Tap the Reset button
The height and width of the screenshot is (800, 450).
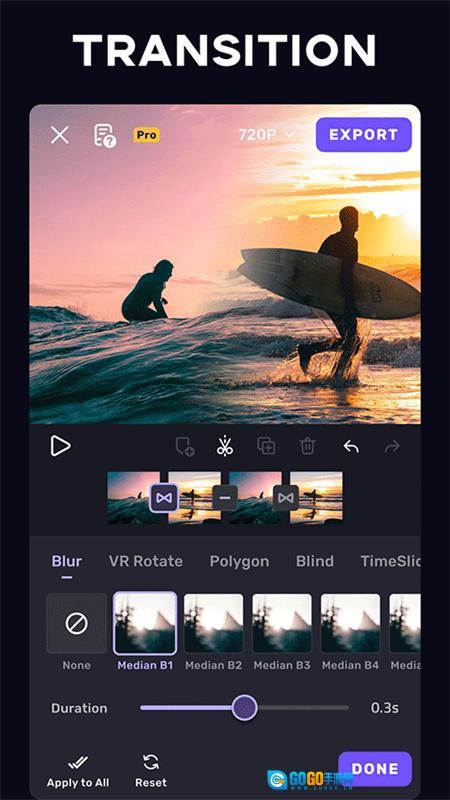[151, 771]
